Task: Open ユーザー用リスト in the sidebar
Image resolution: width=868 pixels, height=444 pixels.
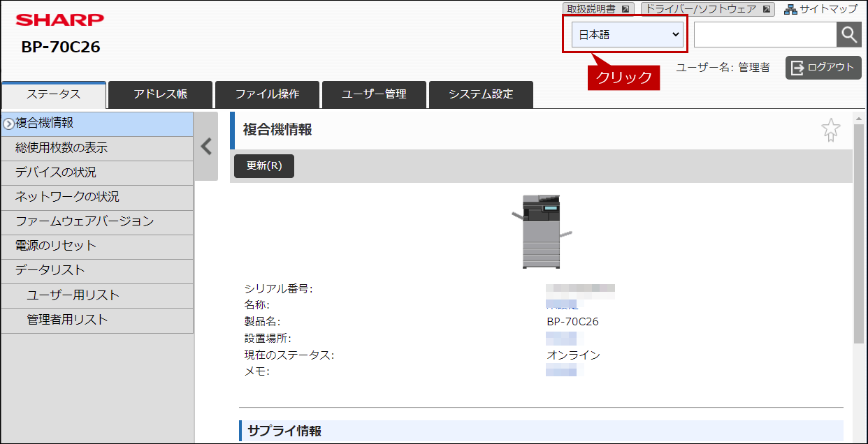Action: 97,295
